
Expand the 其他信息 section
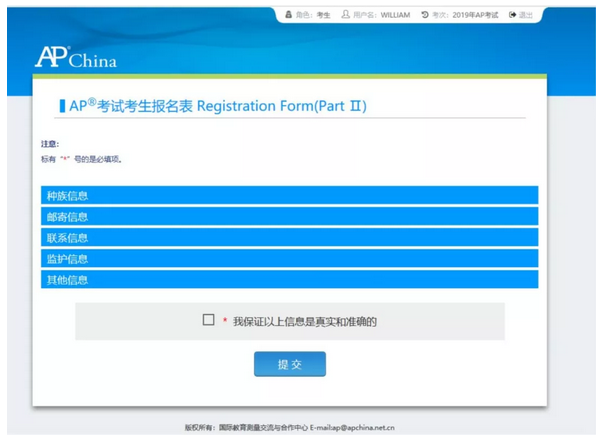click(290, 279)
